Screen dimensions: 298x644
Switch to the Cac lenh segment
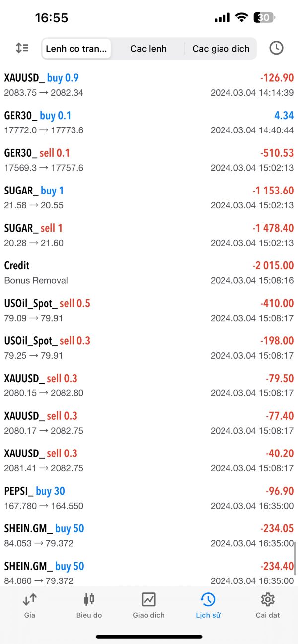point(149,49)
